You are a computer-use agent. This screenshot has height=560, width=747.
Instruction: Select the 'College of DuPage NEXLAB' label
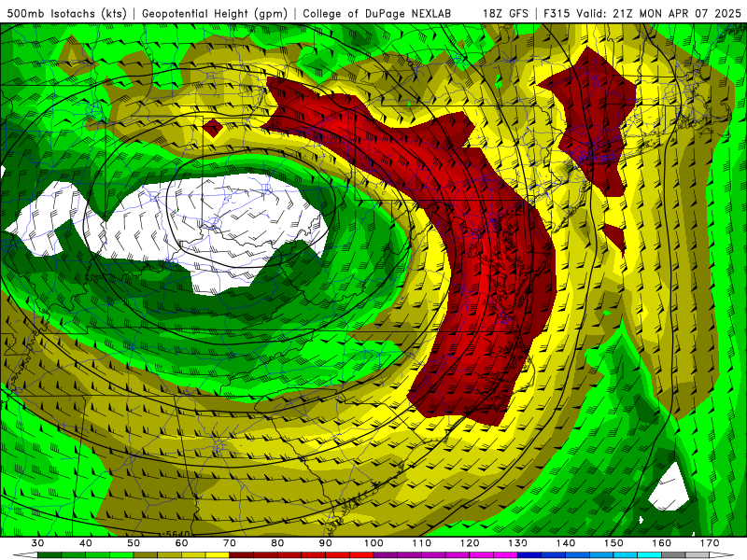point(376,13)
